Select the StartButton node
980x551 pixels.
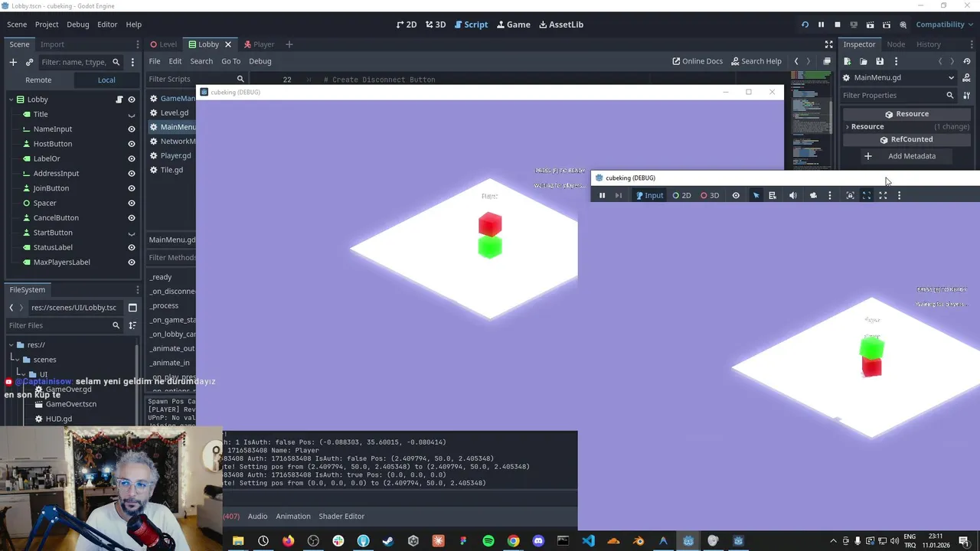[53, 233]
